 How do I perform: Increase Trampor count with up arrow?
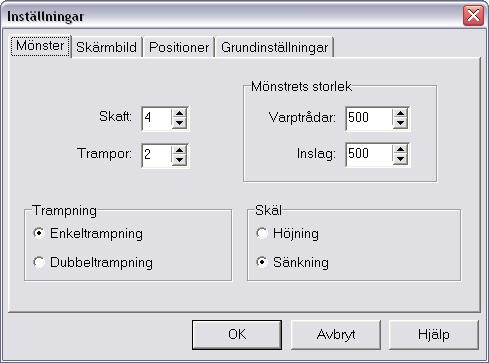pyautogui.click(x=179, y=150)
